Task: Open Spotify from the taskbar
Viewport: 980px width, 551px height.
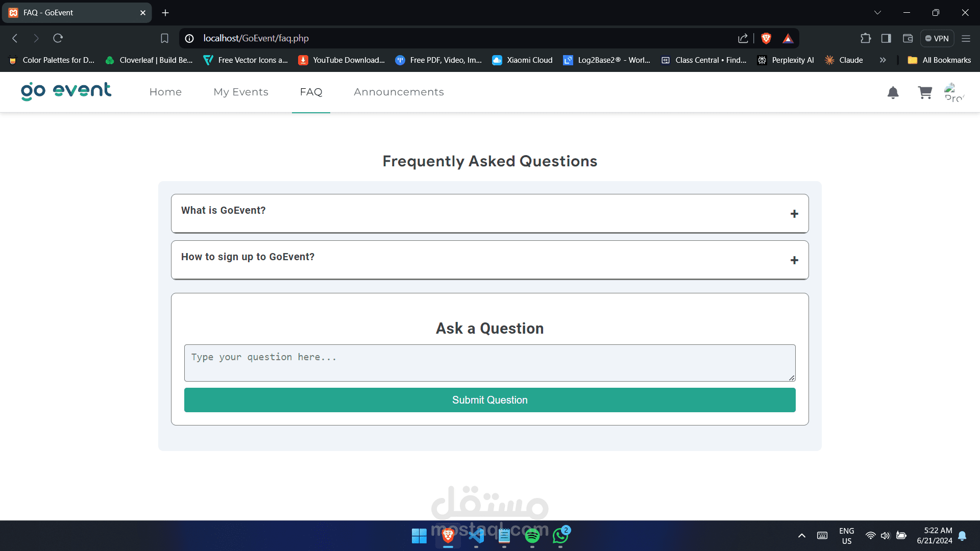Action: [532, 536]
